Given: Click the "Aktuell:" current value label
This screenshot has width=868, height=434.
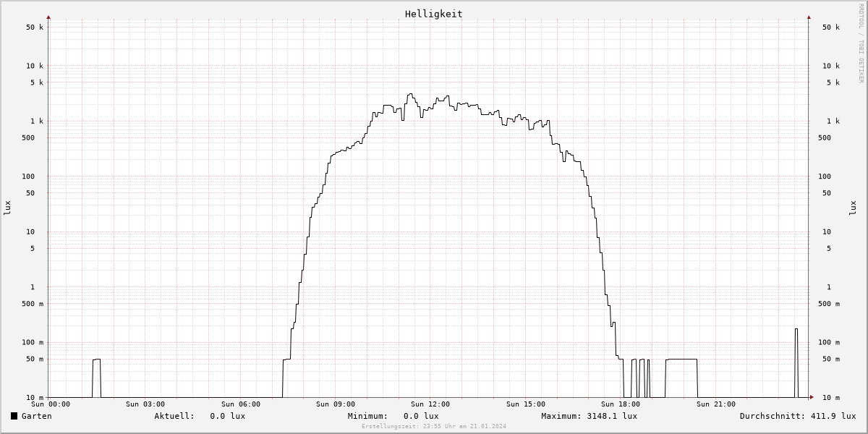Looking at the screenshot, I should coord(174,416).
